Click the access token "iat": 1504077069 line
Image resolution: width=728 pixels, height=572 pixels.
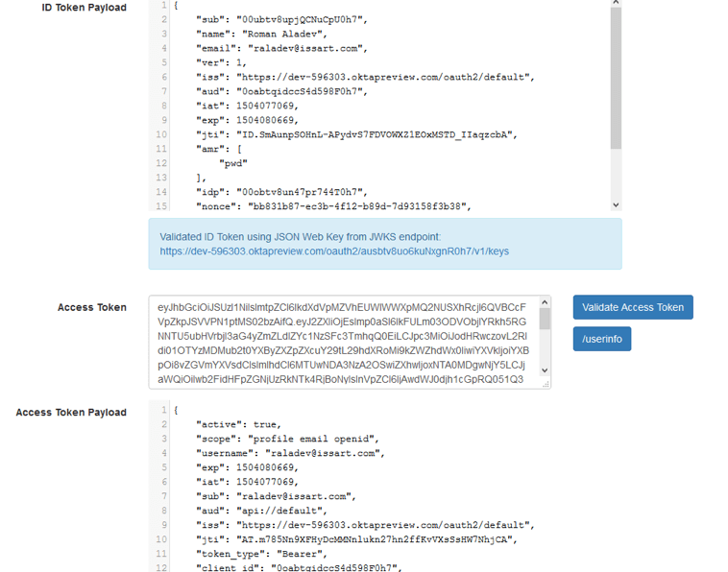coord(247,482)
